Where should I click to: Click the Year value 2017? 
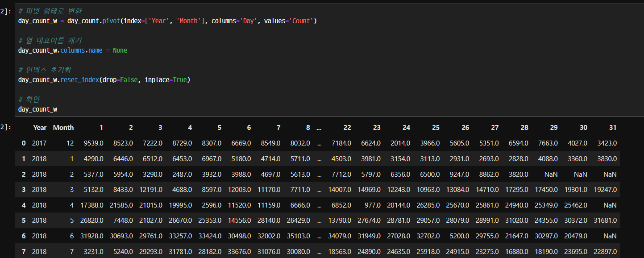coord(39,143)
